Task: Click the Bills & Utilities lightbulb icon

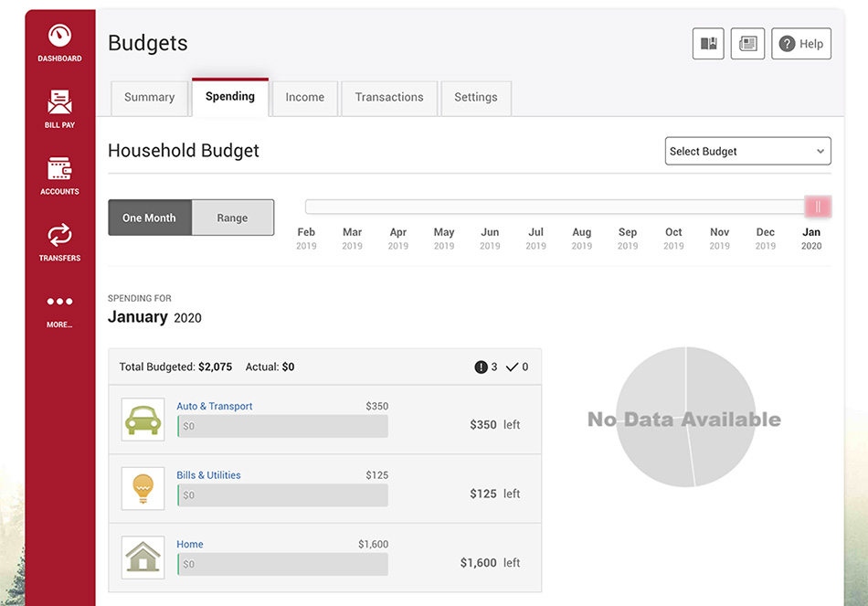Action: [x=143, y=489]
